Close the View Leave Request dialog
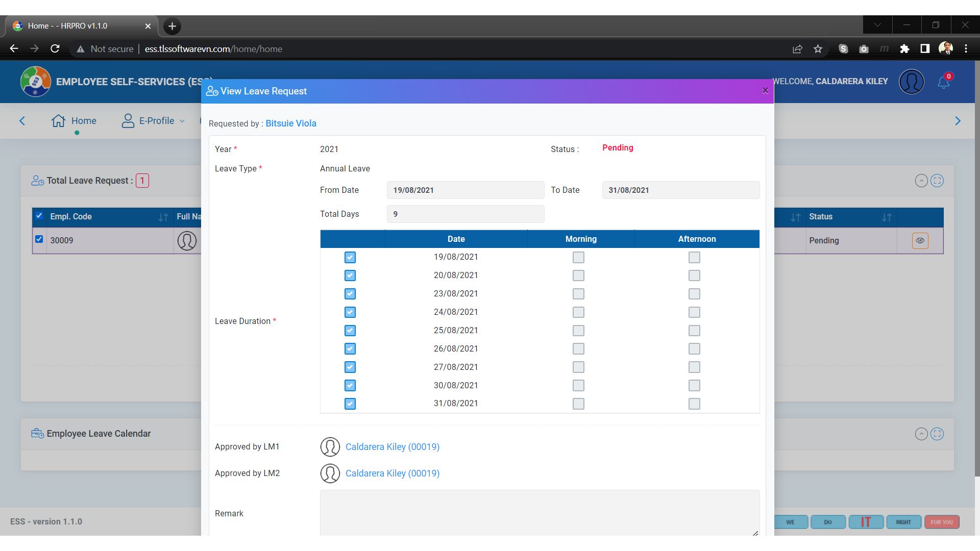980x551 pixels. (x=765, y=91)
